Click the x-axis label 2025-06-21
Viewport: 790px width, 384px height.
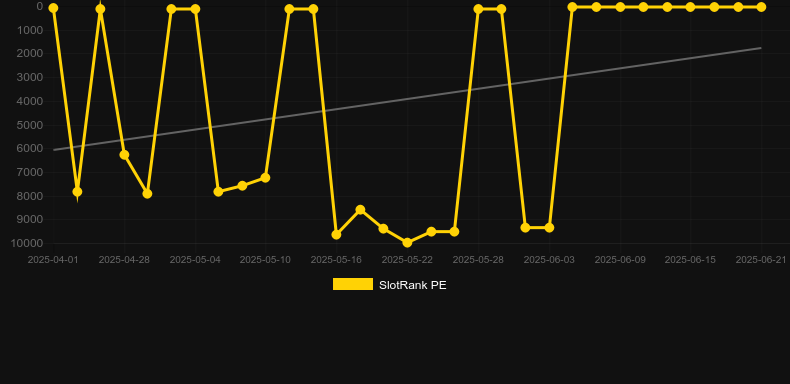click(x=761, y=260)
